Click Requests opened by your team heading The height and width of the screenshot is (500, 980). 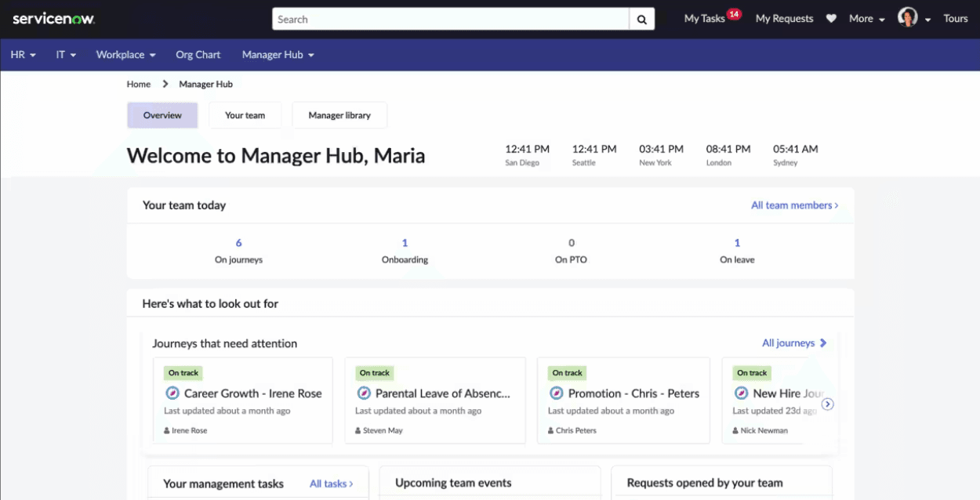click(x=705, y=483)
